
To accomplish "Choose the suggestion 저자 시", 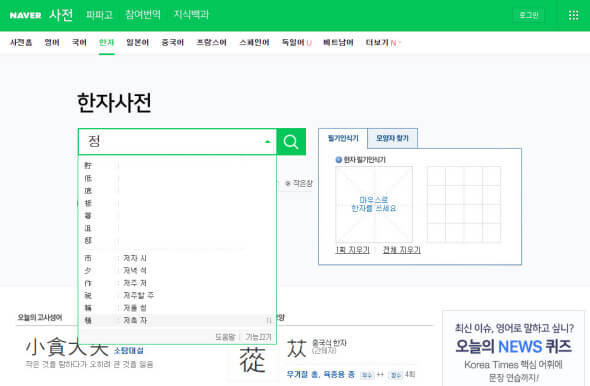I will point(177,258).
